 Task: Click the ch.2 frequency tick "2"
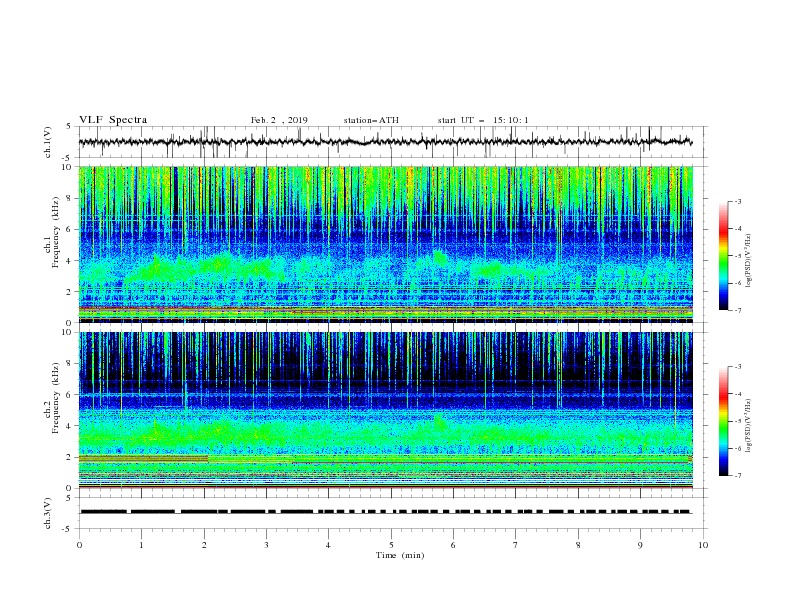pos(69,457)
